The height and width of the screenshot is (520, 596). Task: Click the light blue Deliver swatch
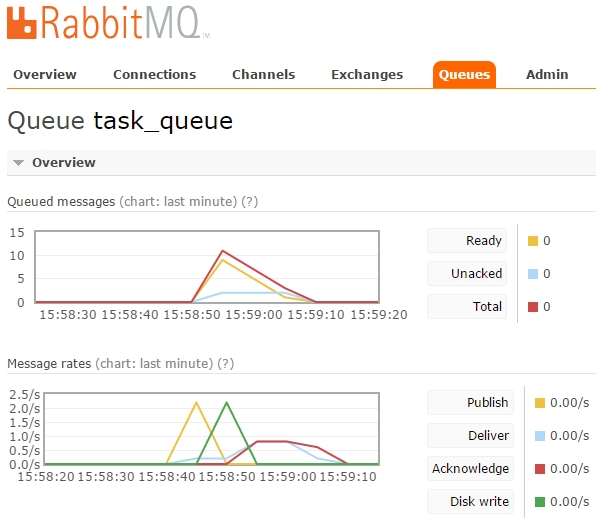coord(540,436)
